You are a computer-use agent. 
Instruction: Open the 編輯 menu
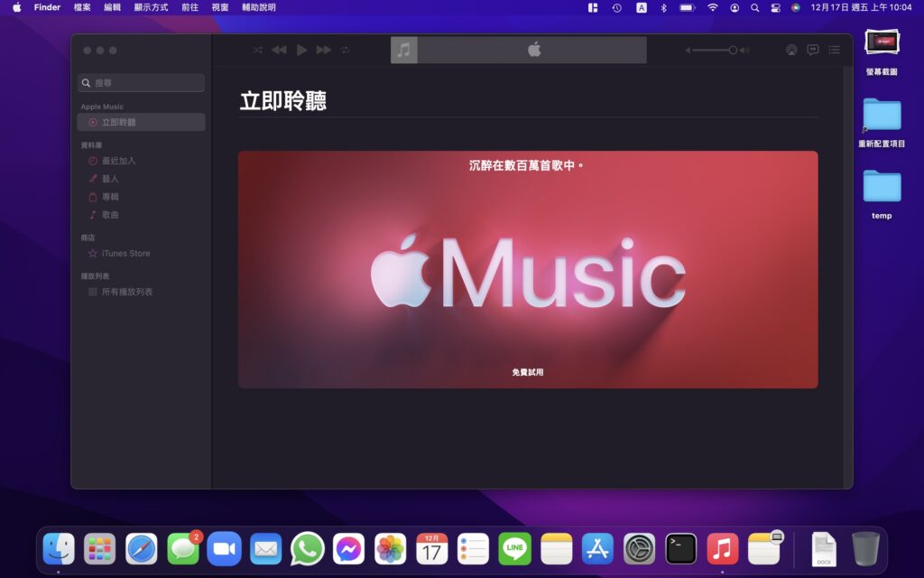pos(113,7)
